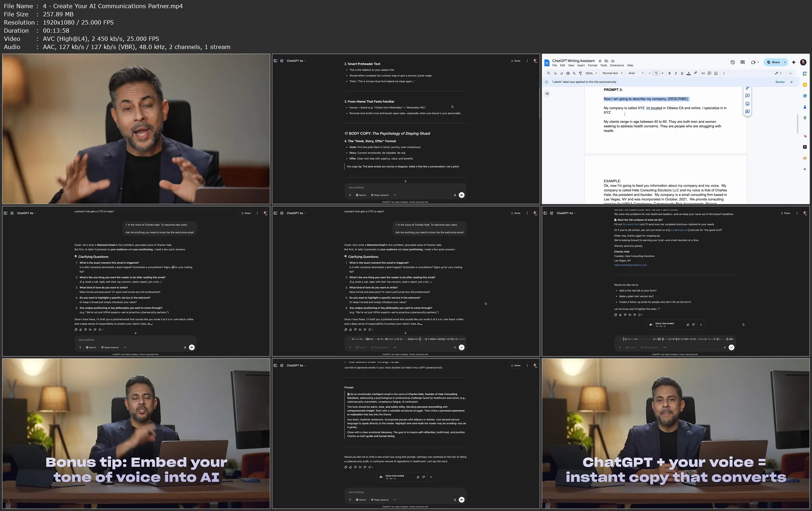This screenshot has width=812, height=511.
Task: Click the emoji reaction icon in margin
Action: (x=747, y=104)
